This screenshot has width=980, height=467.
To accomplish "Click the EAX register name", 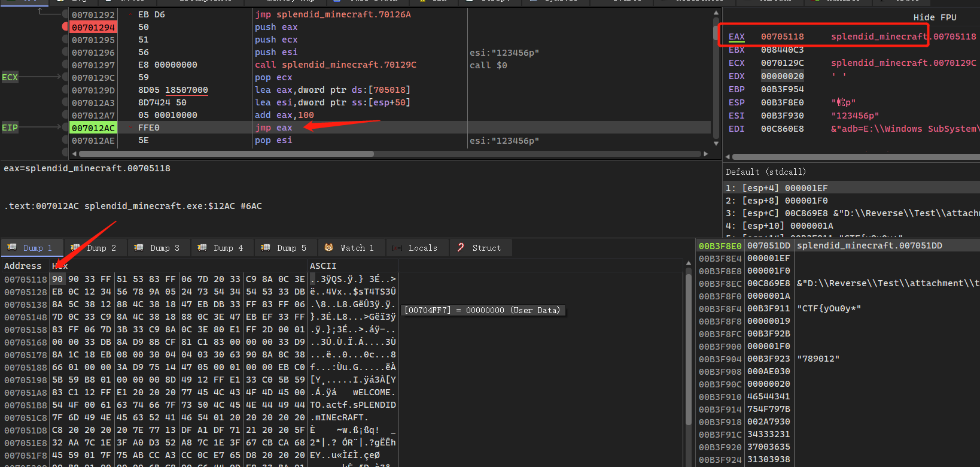I will (736, 37).
